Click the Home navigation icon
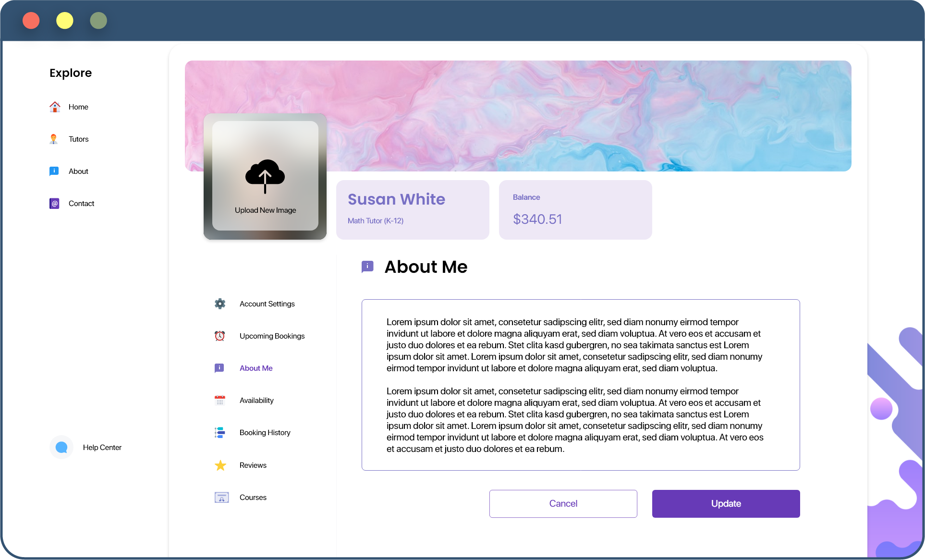Viewport: 925px width, 560px height. (x=54, y=106)
